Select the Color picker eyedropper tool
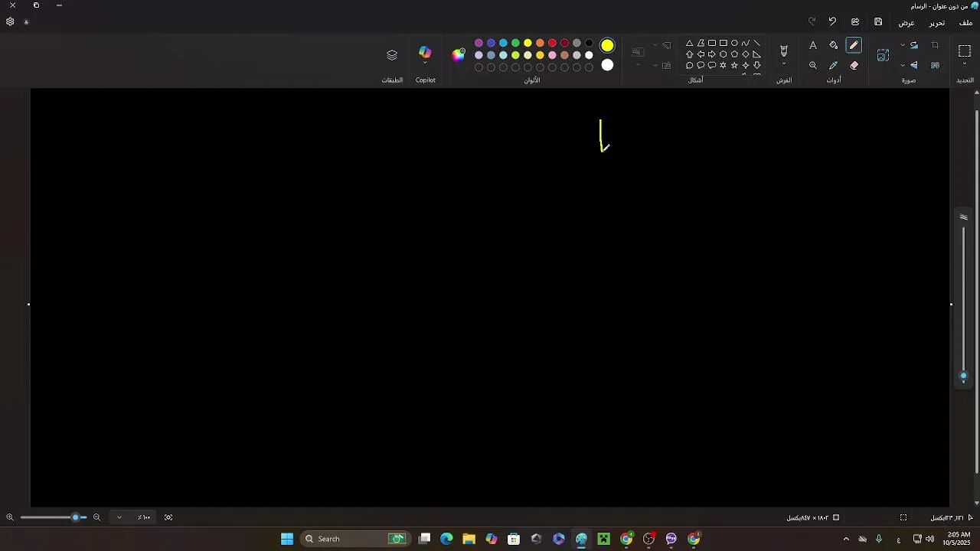The width and height of the screenshot is (980, 551). (834, 66)
